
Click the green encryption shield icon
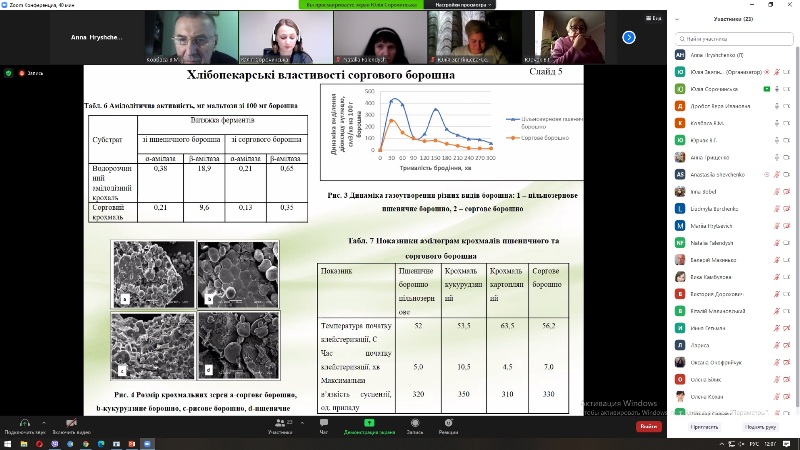tap(9, 73)
